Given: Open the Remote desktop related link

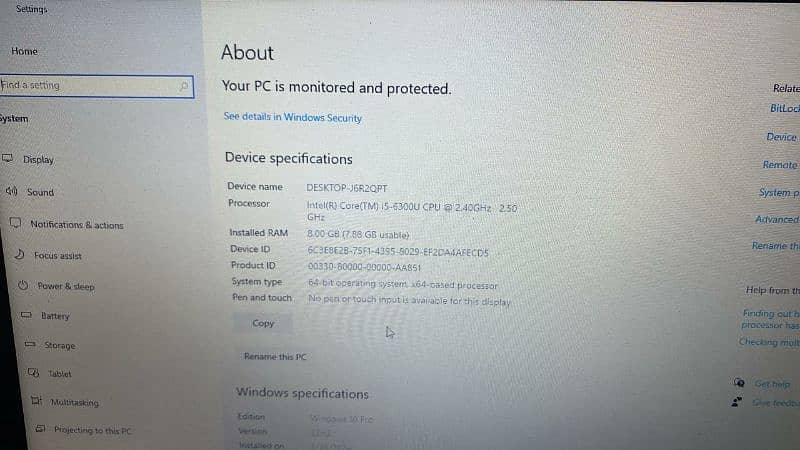Looking at the screenshot, I should [x=781, y=165].
